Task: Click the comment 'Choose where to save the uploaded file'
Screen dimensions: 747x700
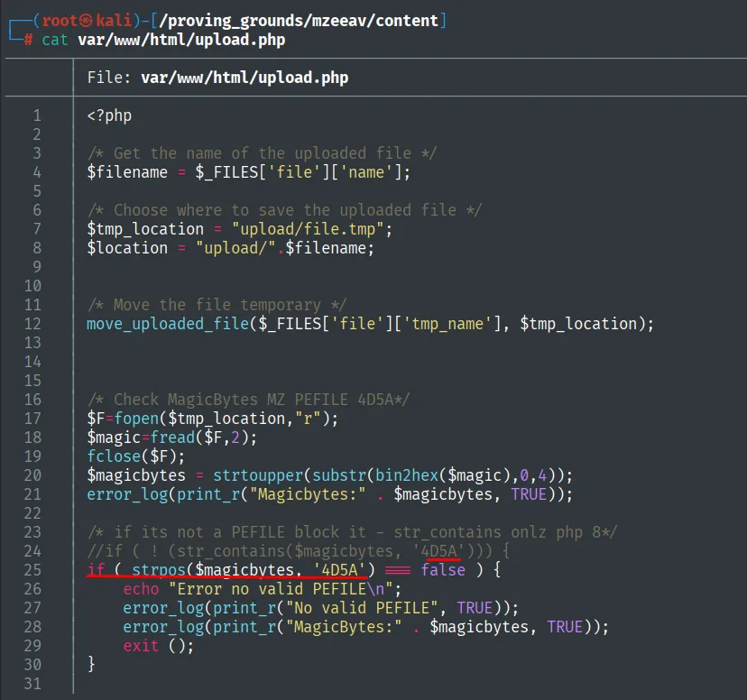Action: click(x=284, y=210)
